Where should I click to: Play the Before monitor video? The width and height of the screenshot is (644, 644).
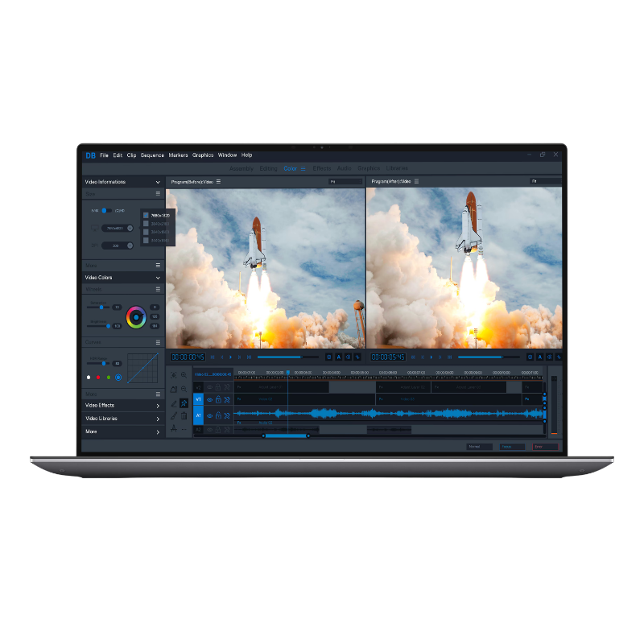(x=231, y=357)
